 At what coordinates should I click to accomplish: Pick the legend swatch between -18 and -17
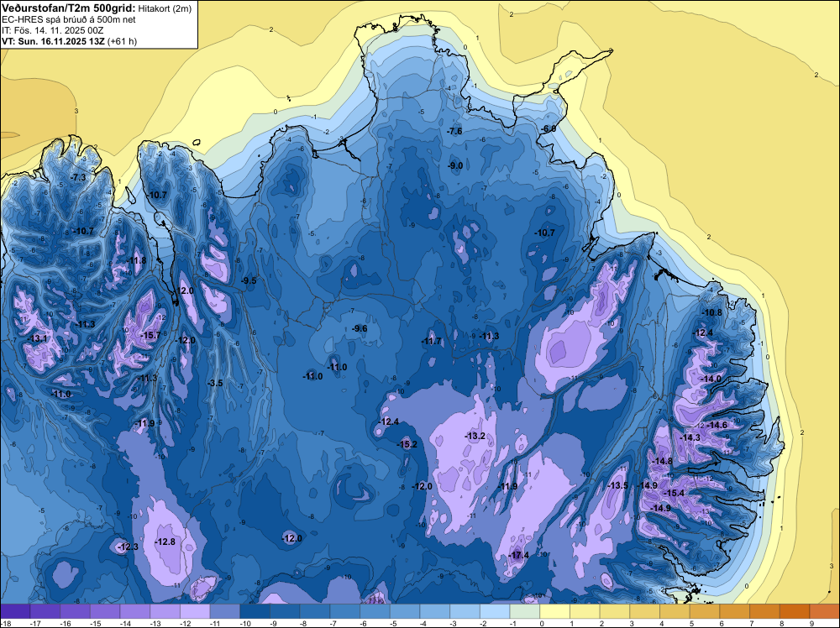tap(15, 611)
